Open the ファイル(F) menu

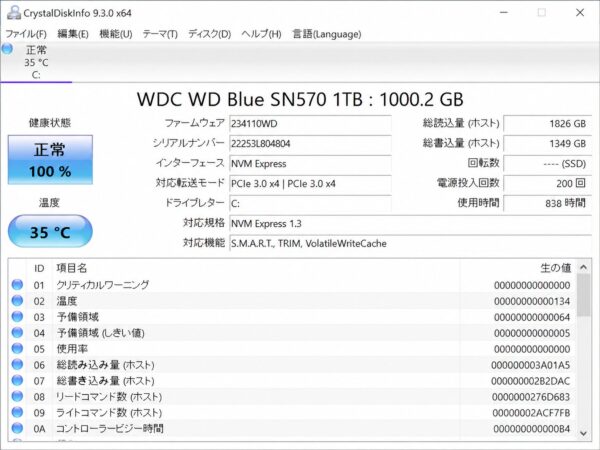pyautogui.click(x=26, y=34)
